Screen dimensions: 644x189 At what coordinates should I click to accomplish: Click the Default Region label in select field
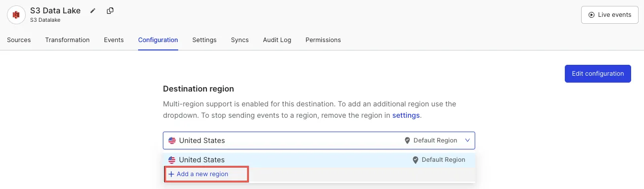tap(435, 141)
